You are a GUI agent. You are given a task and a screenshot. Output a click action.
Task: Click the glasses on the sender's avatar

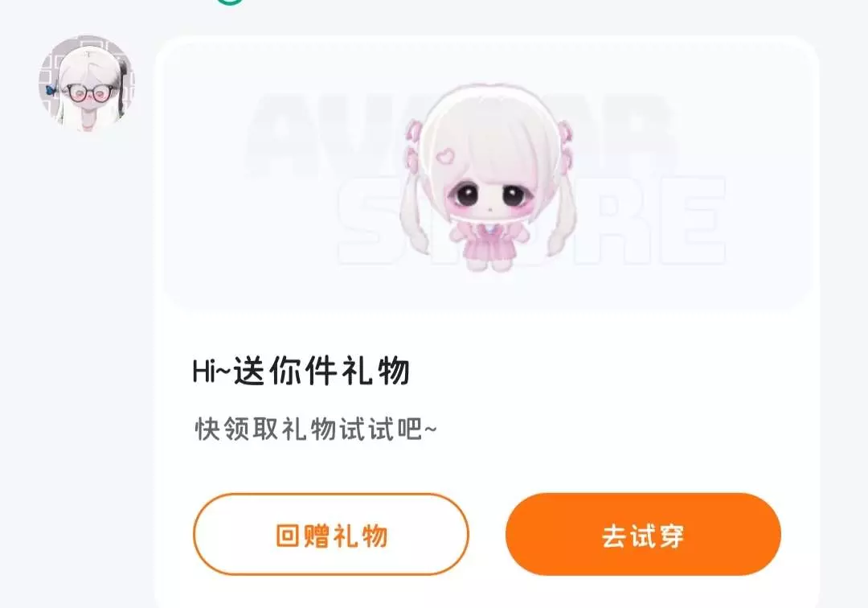tap(88, 92)
